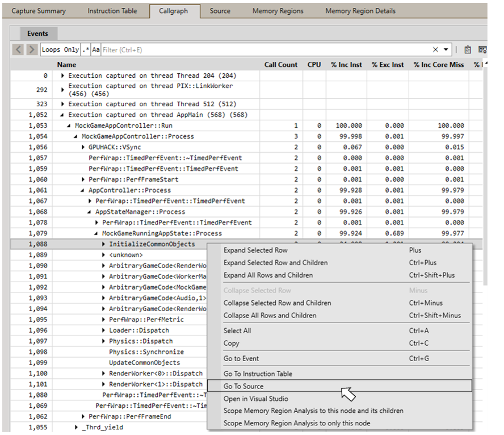
Task: Expand the GPUHACK::VSync node
Action: click(x=83, y=147)
